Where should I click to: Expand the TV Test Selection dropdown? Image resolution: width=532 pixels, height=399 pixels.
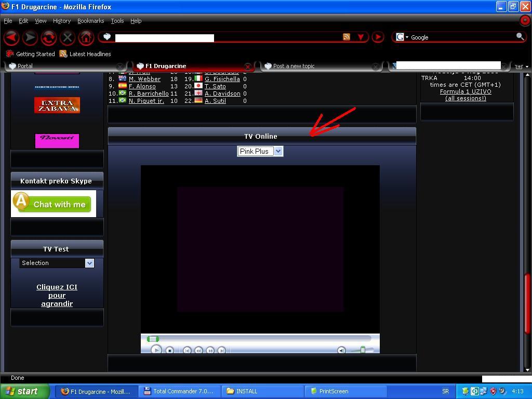(57, 263)
